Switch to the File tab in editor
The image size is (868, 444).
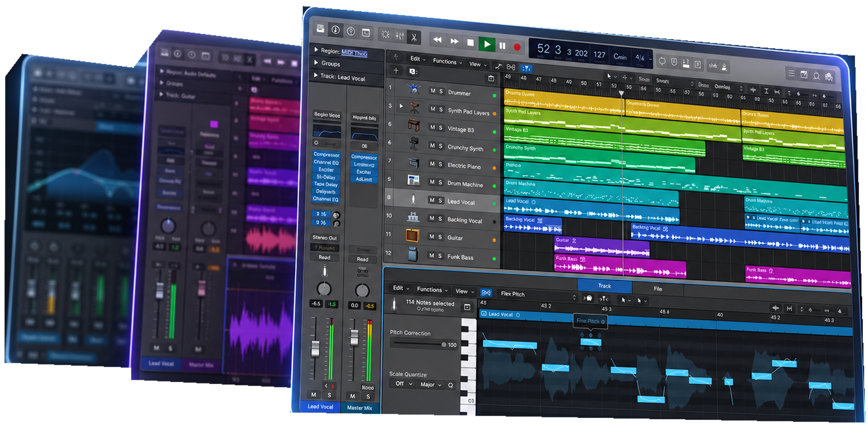click(x=658, y=288)
